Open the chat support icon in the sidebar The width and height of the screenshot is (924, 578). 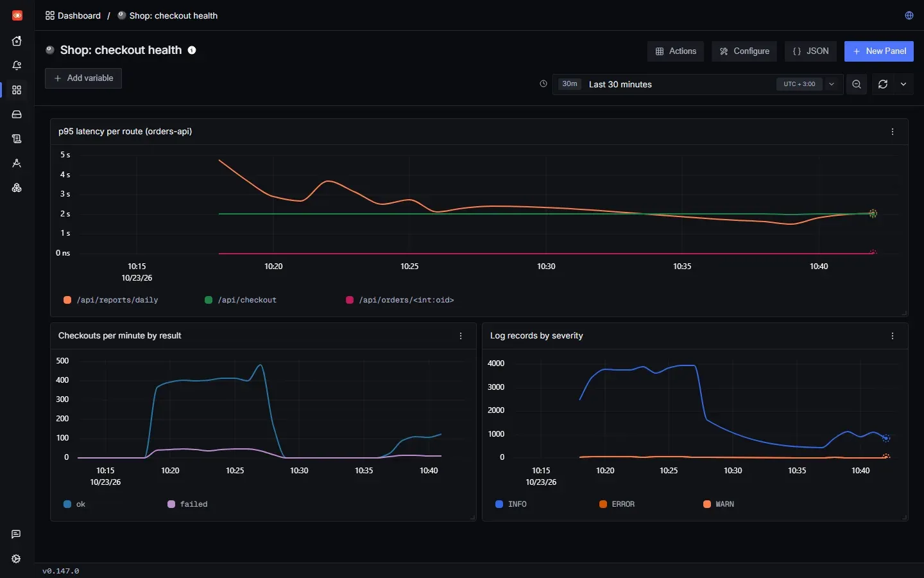coord(17,534)
